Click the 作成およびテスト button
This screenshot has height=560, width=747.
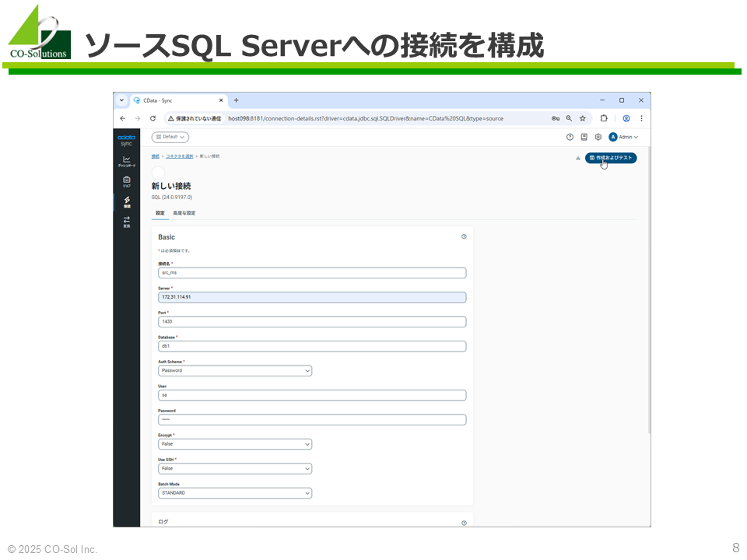pyautogui.click(x=611, y=158)
